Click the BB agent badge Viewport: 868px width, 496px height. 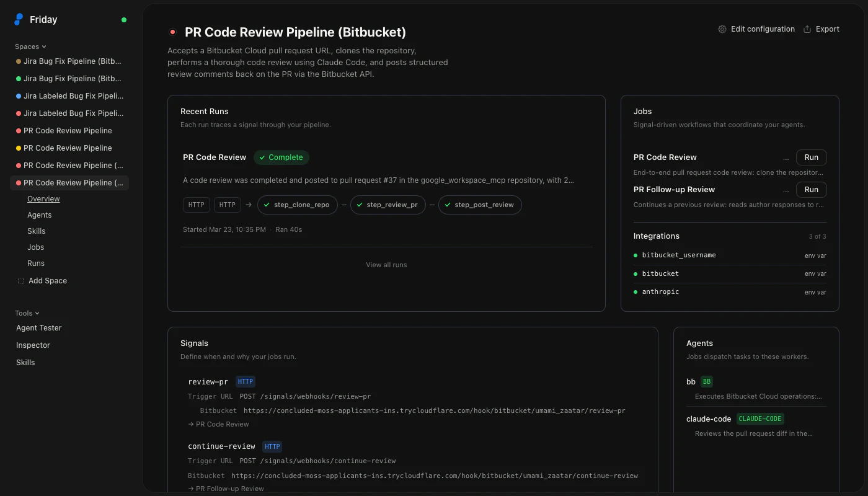[707, 382]
